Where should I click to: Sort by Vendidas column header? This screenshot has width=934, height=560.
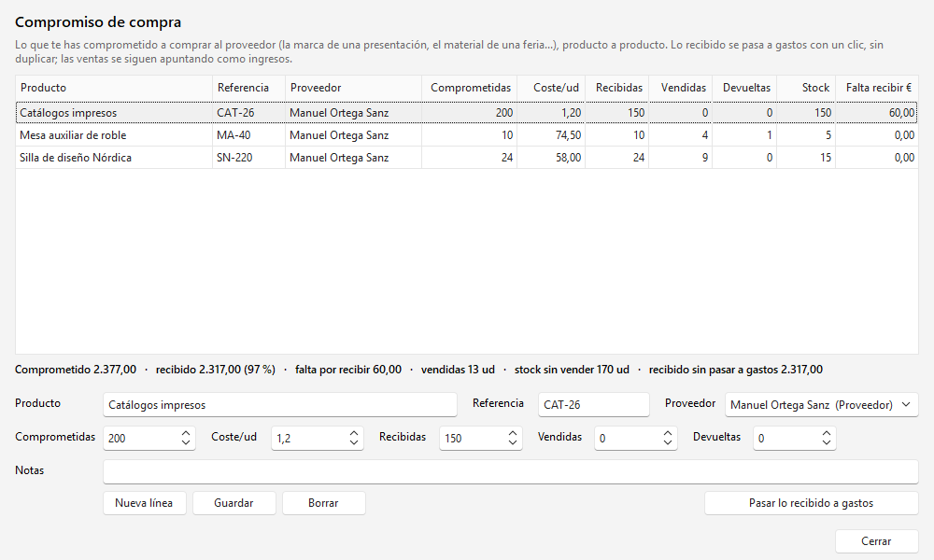680,88
